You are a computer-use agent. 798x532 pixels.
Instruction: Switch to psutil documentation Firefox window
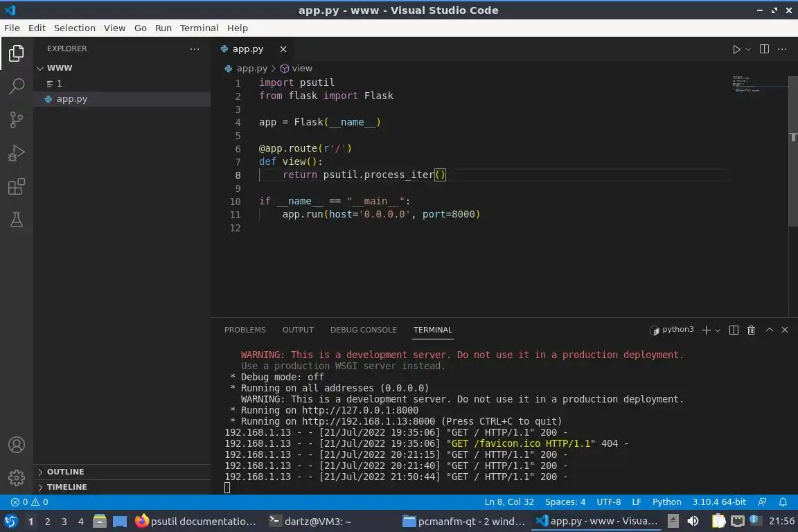point(196,522)
